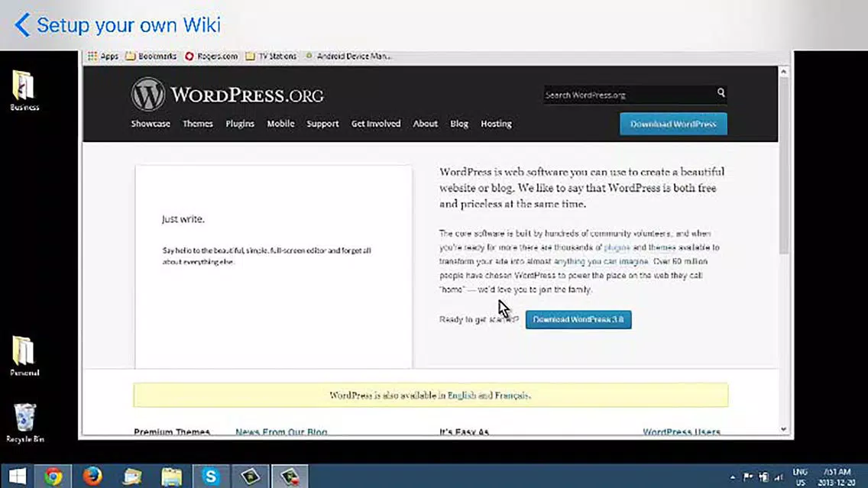Follow the themes link in paragraph
The image size is (868, 488).
(662, 247)
